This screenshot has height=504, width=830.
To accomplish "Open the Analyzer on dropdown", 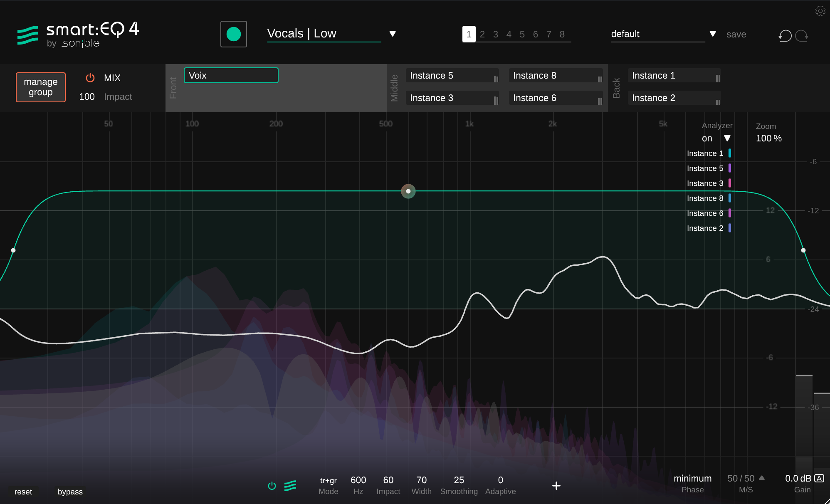I will point(727,138).
